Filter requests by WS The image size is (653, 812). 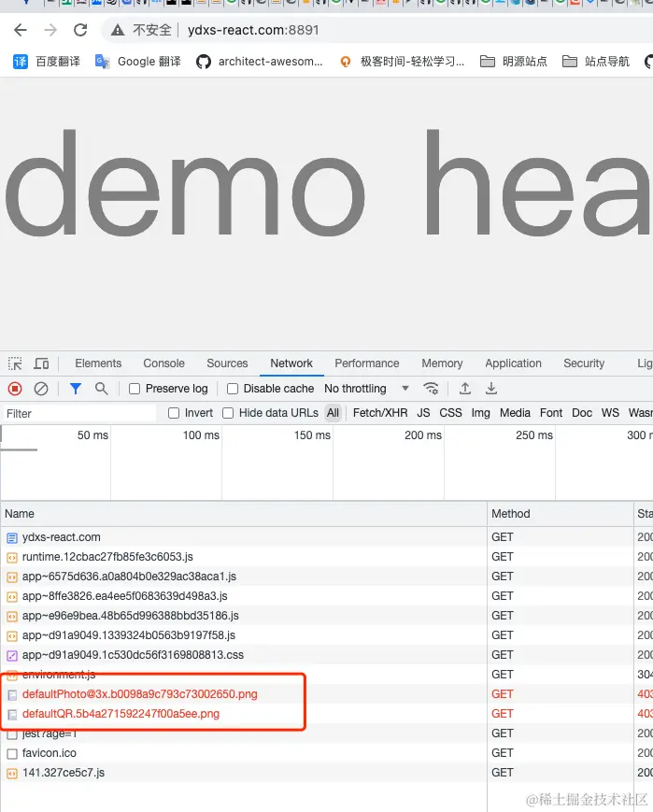pos(610,413)
